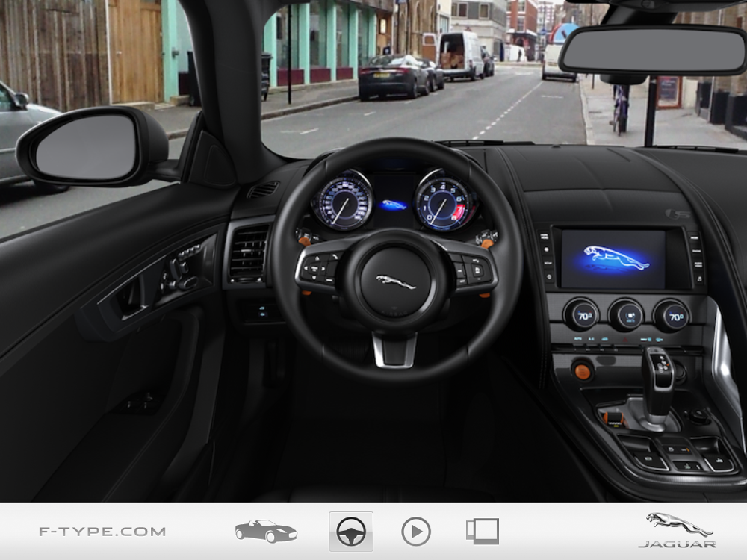Tap the tachometer gauge

click(x=444, y=200)
